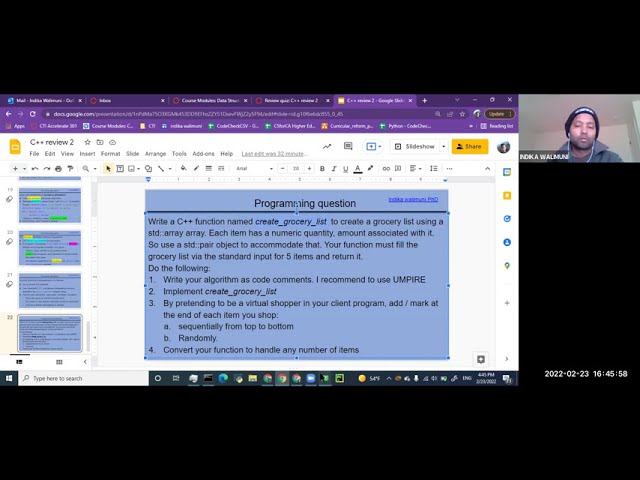Show more toolbar options ellipsis
The height and width of the screenshot is (480, 640).
pos(449,169)
